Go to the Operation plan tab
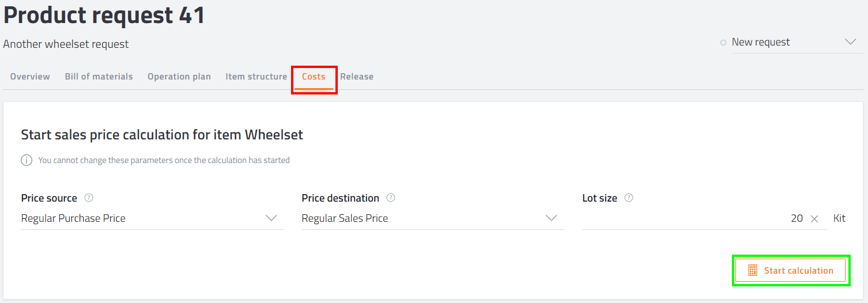Viewport: 868px width, 303px height. pyautogui.click(x=179, y=77)
